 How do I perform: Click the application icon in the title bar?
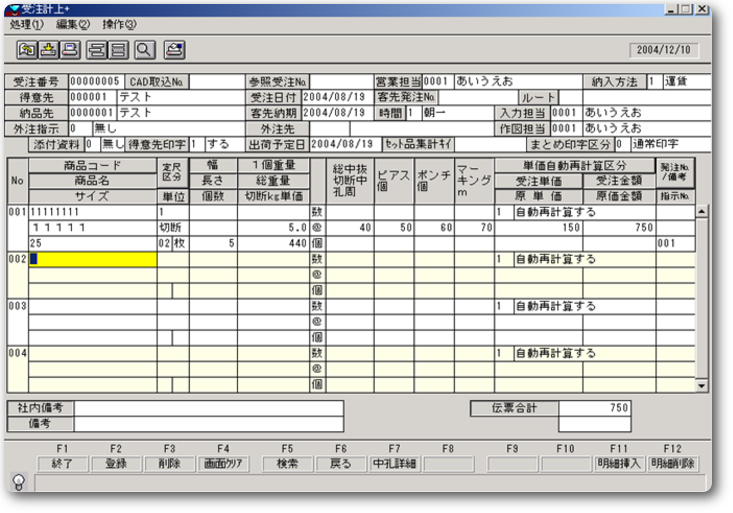tap(12, 9)
